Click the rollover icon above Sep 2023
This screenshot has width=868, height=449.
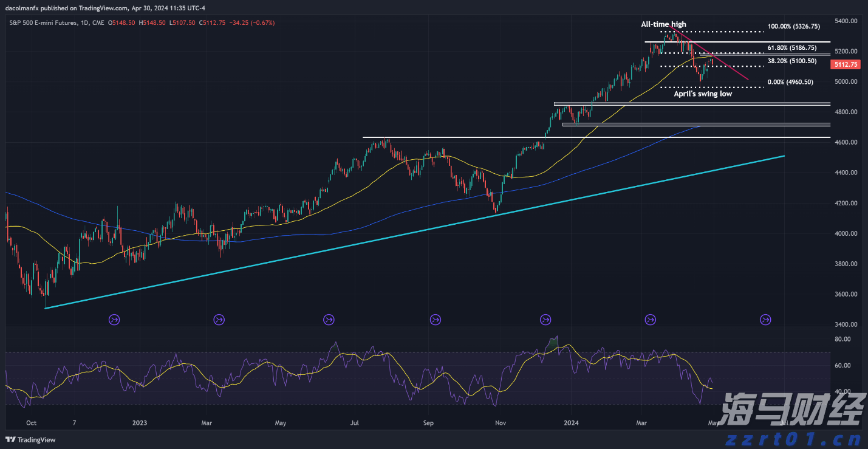point(435,319)
